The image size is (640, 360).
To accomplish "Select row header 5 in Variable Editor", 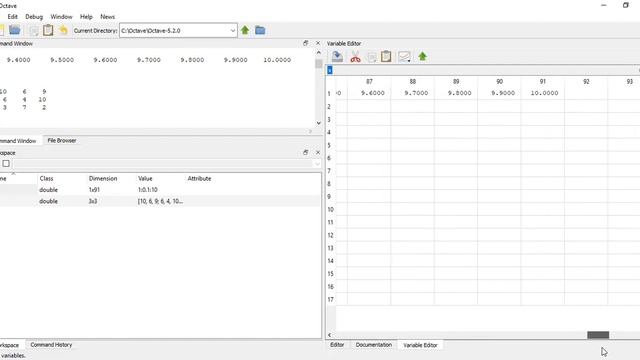I will click(330, 145).
